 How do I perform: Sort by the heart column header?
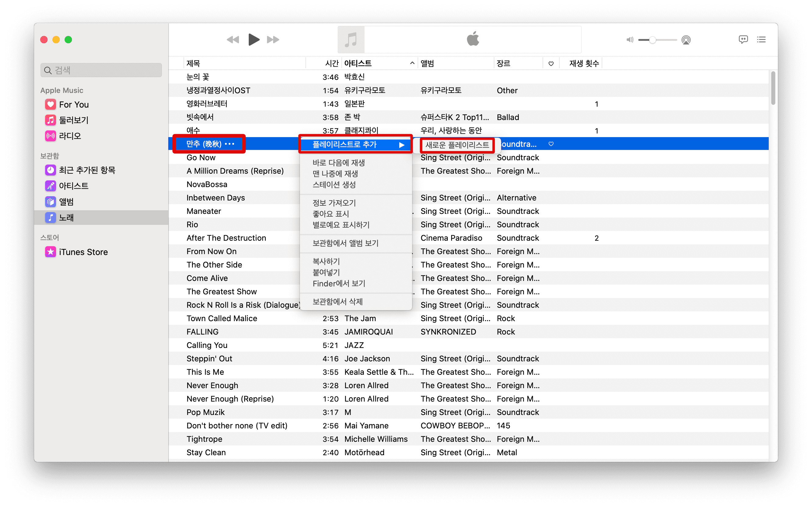pyautogui.click(x=551, y=63)
